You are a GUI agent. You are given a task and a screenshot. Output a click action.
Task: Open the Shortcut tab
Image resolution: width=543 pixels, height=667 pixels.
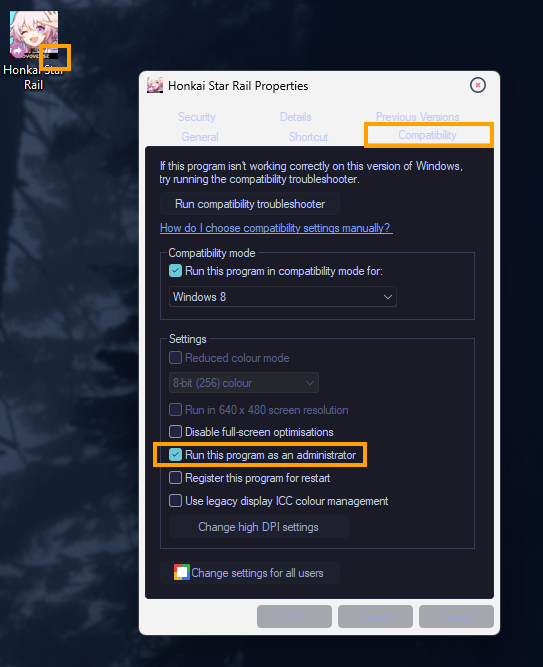309,137
